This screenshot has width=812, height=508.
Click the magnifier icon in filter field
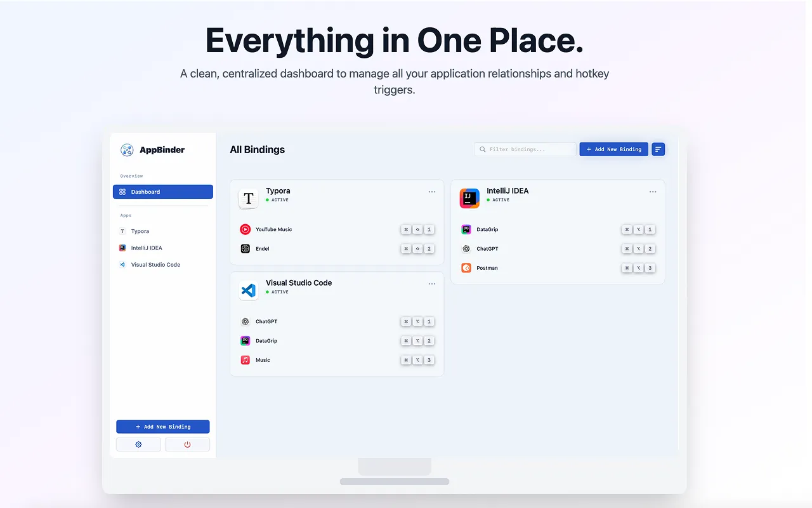click(x=483, y=149)
